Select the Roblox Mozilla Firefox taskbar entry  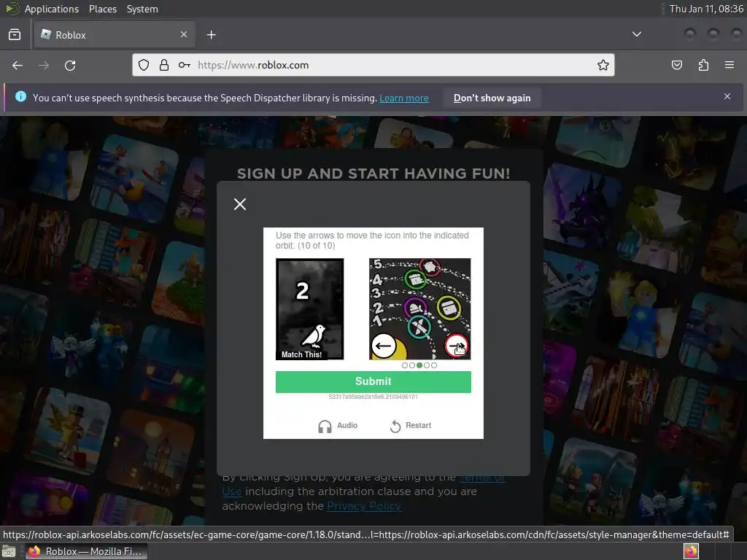(86, 551)
